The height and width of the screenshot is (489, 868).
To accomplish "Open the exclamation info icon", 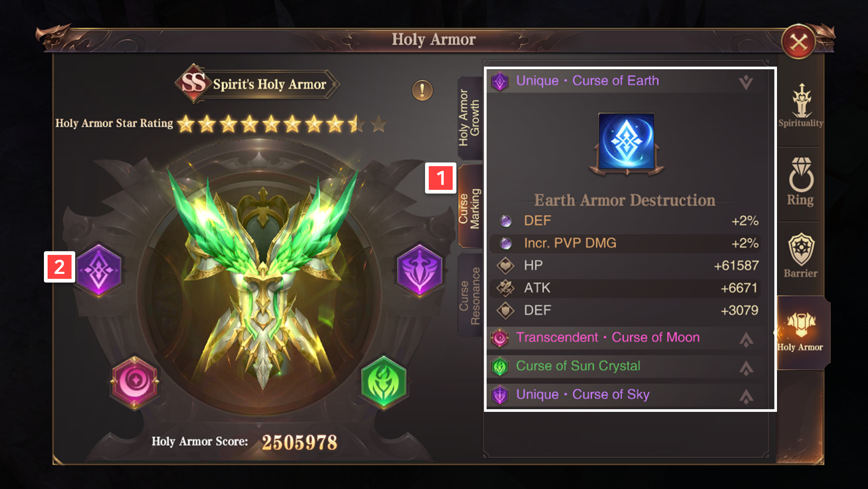I will click(422, 90).
